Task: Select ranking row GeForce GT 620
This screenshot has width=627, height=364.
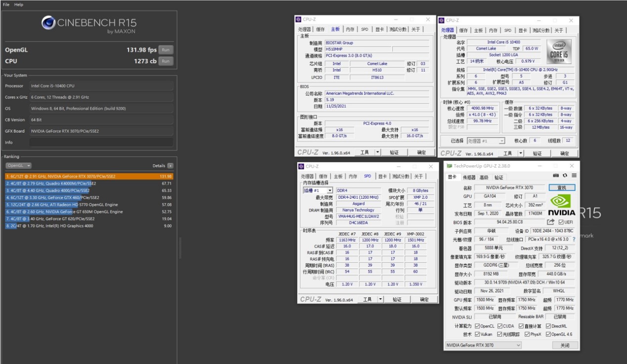Action: click(x=89, y=219)
